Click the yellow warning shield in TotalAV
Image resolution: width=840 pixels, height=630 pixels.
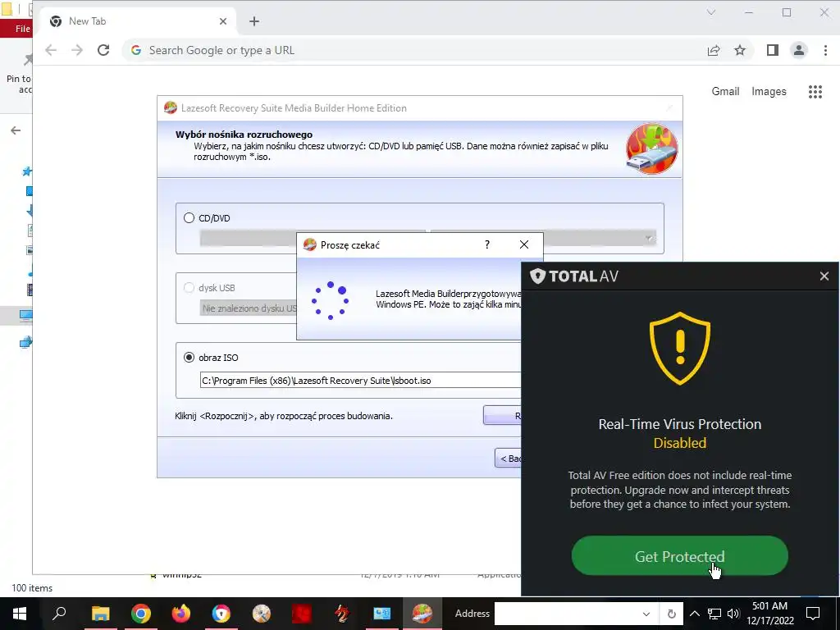(x=680, y=348)
